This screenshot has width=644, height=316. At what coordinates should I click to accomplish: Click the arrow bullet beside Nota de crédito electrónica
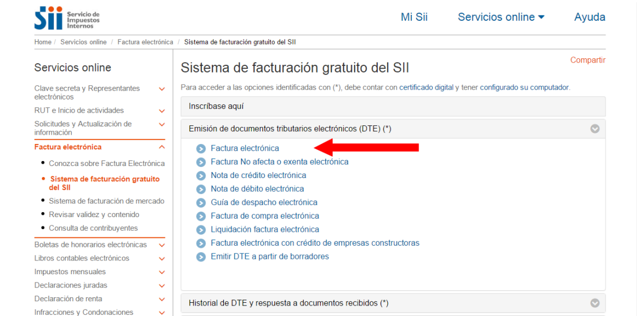point(201,176)
